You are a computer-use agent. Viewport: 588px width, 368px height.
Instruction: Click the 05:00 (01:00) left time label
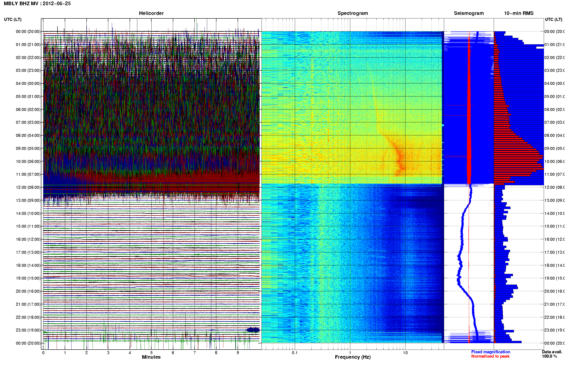tap(28, 97)
